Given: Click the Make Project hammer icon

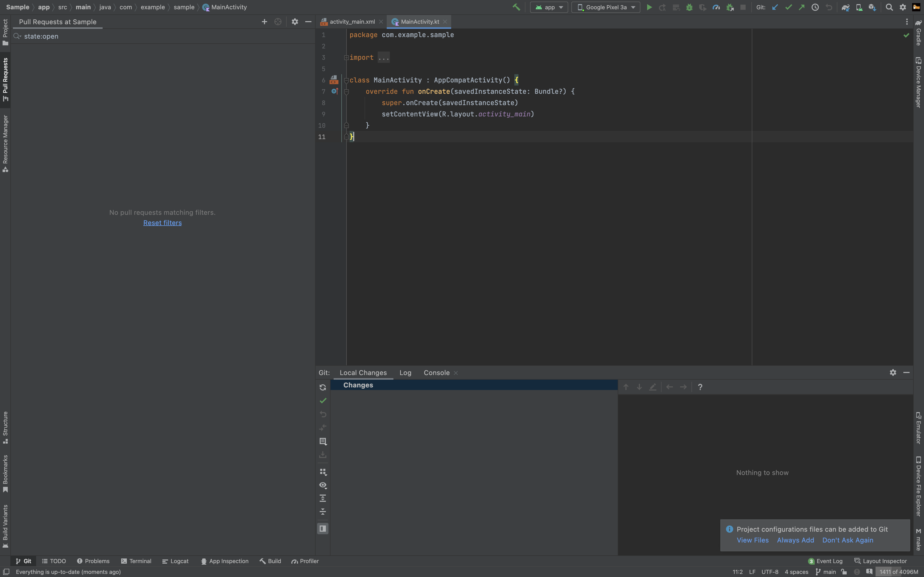Looking at the screenshot, I should 516,7.
